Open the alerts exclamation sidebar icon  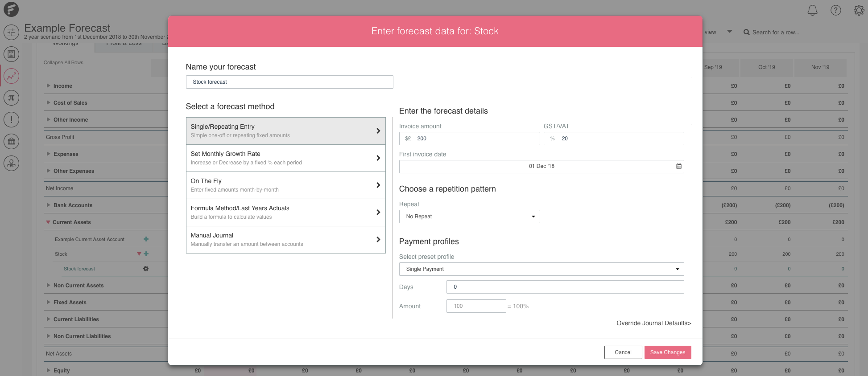tap(11, 119)
